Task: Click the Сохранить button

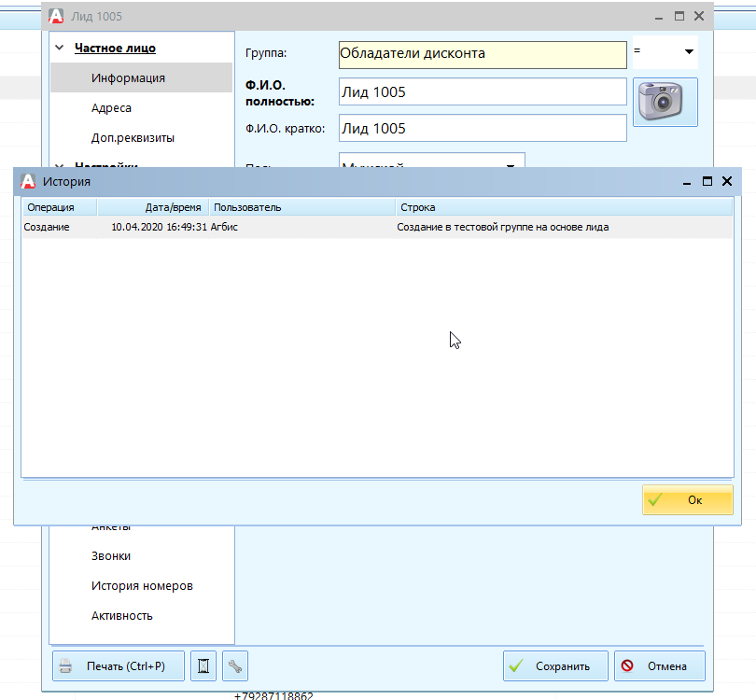Action: tap(555, 665)
